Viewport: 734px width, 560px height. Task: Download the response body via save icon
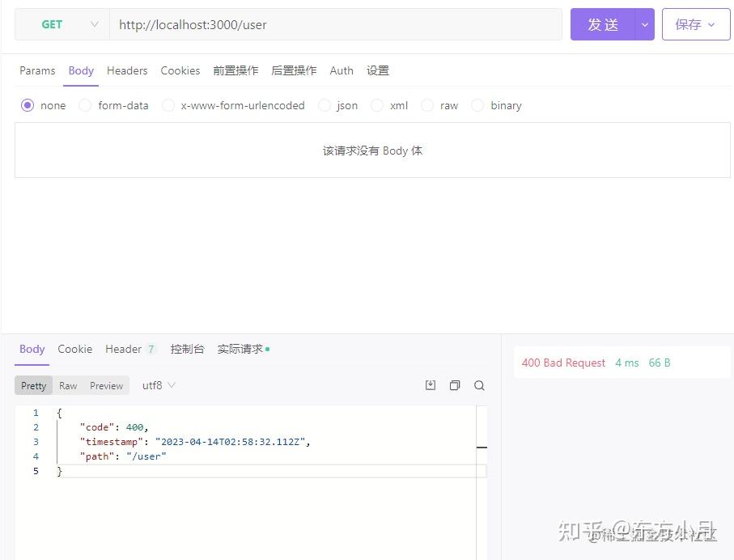click(431, 385)
